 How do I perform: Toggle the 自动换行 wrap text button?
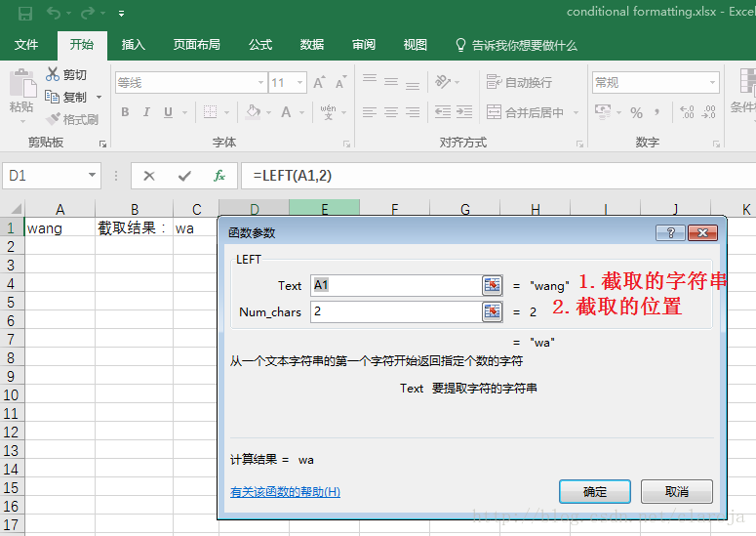519,82
